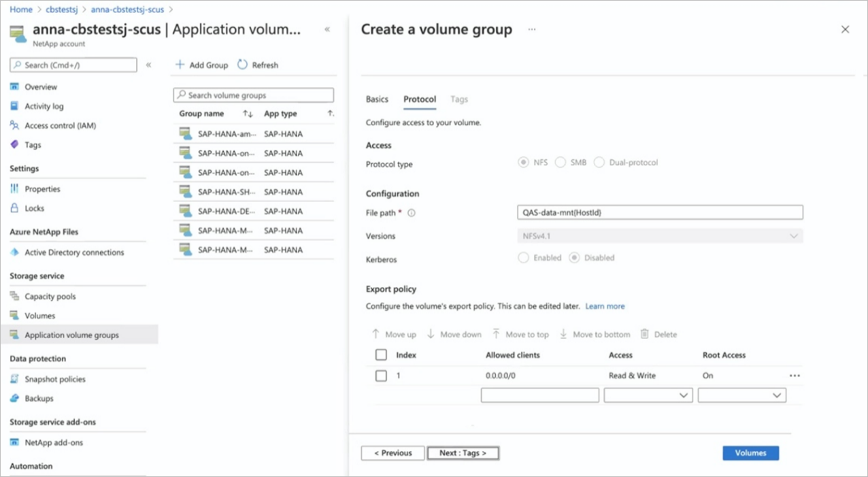
Task: Check the checkbox for rule index 1
Action: pos(381,376)
